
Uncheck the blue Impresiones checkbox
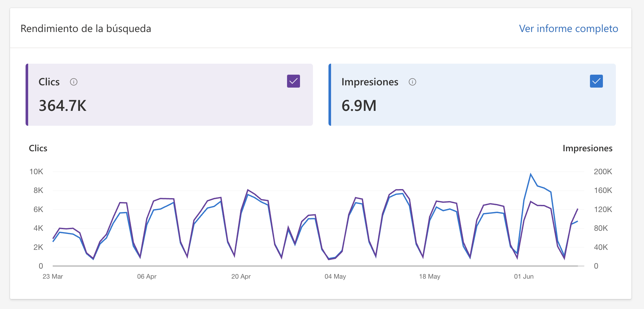596,81
